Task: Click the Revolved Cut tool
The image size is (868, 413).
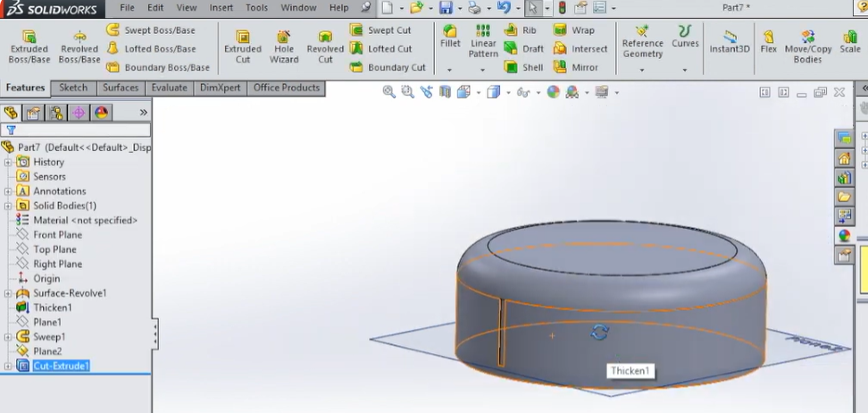Action: click(325, 47)
